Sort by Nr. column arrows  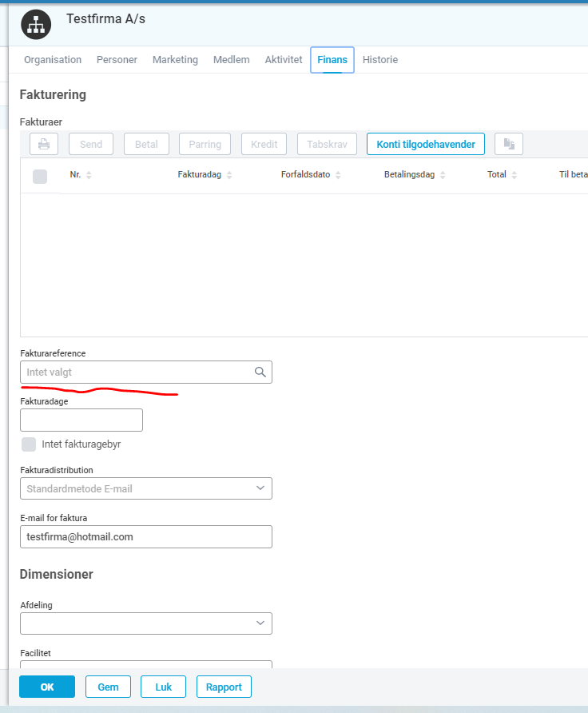(x=89, y=175)
